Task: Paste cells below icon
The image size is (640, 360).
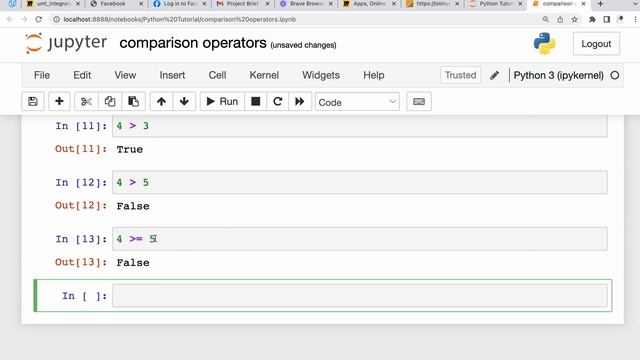Action: tap(133, 101)
